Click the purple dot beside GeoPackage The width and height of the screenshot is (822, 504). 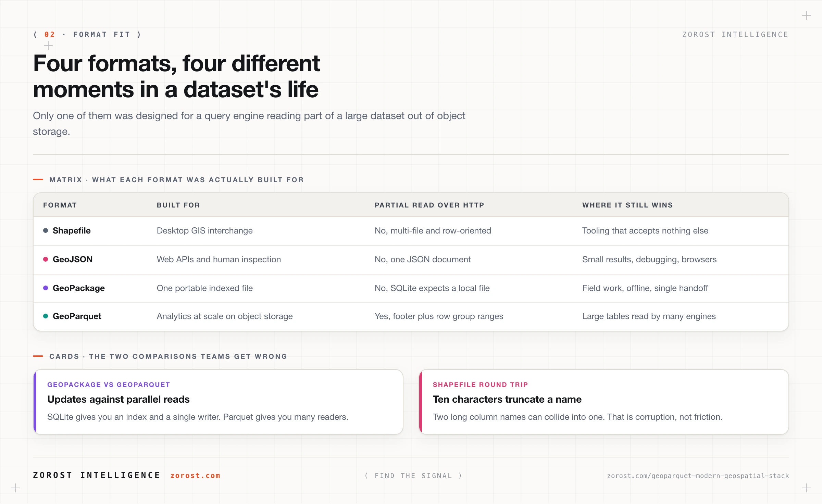pyautogui.click(x=46, y=288)
